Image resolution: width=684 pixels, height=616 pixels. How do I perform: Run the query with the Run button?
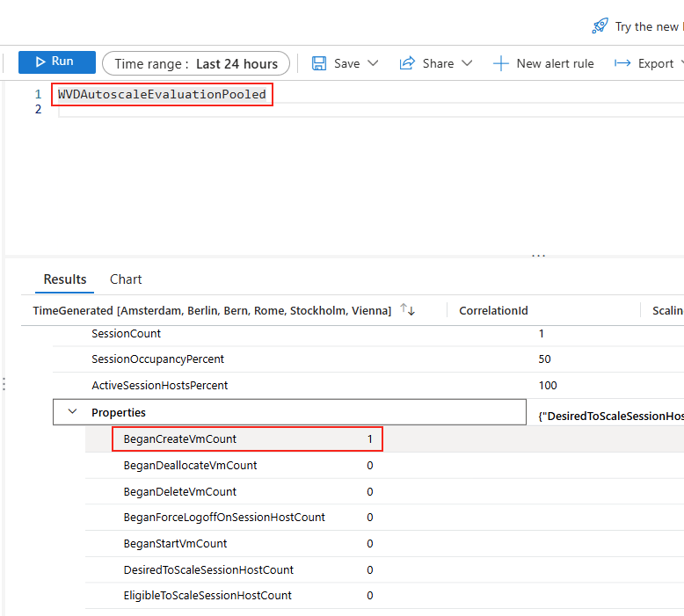pos(57,62)
